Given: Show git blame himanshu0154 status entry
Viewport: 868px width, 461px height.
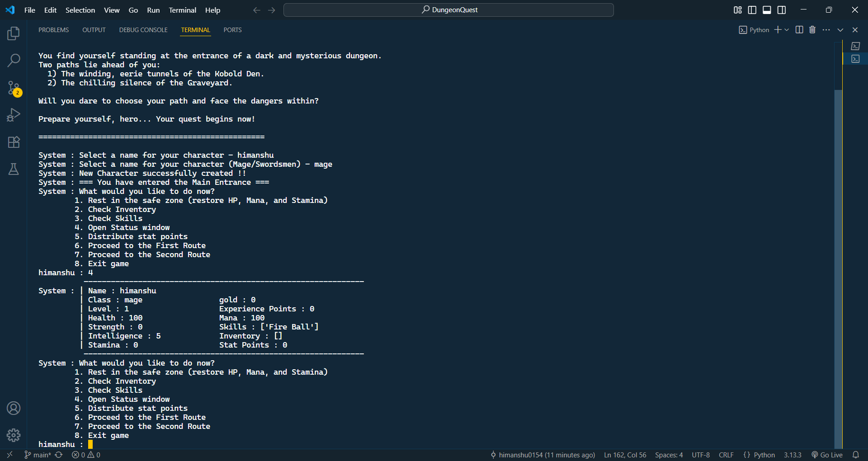Looking at the screenshot, I should 542,455.
